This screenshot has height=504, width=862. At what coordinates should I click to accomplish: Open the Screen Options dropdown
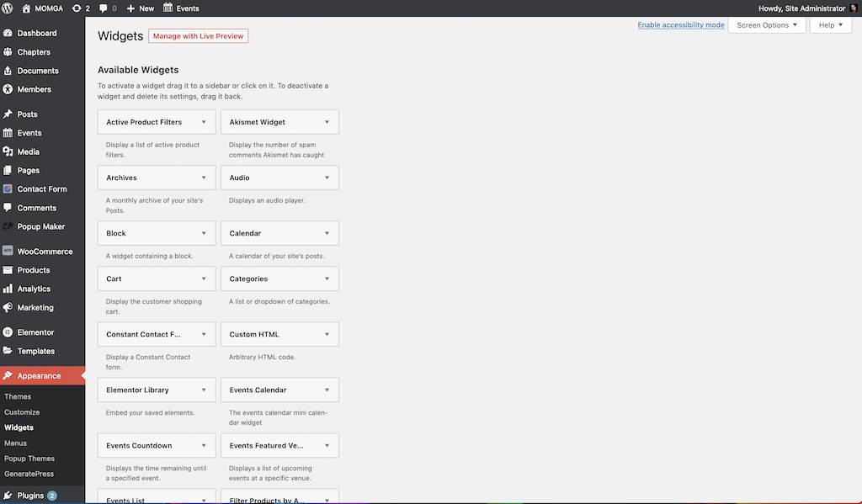(x=767, y=24)
